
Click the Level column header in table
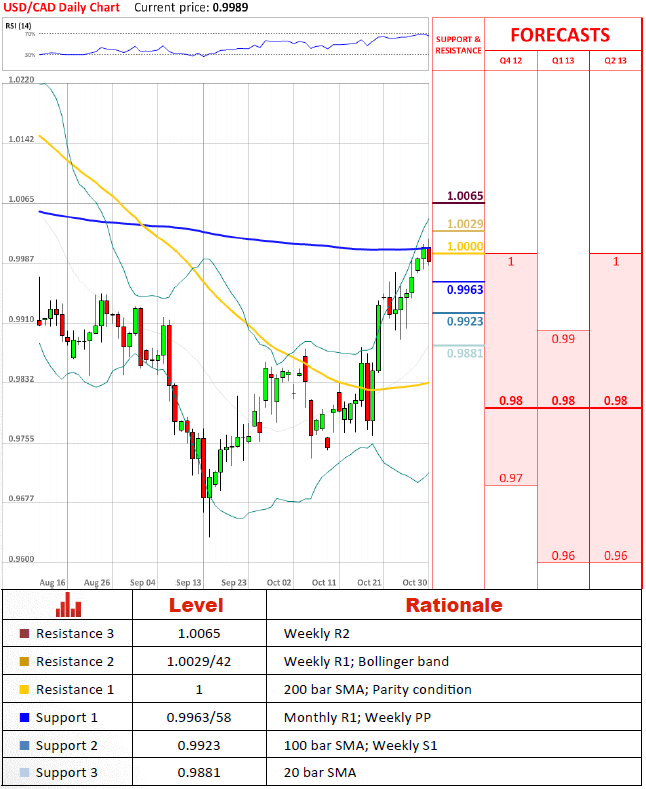pyautogui.click(x=196, y=605)
